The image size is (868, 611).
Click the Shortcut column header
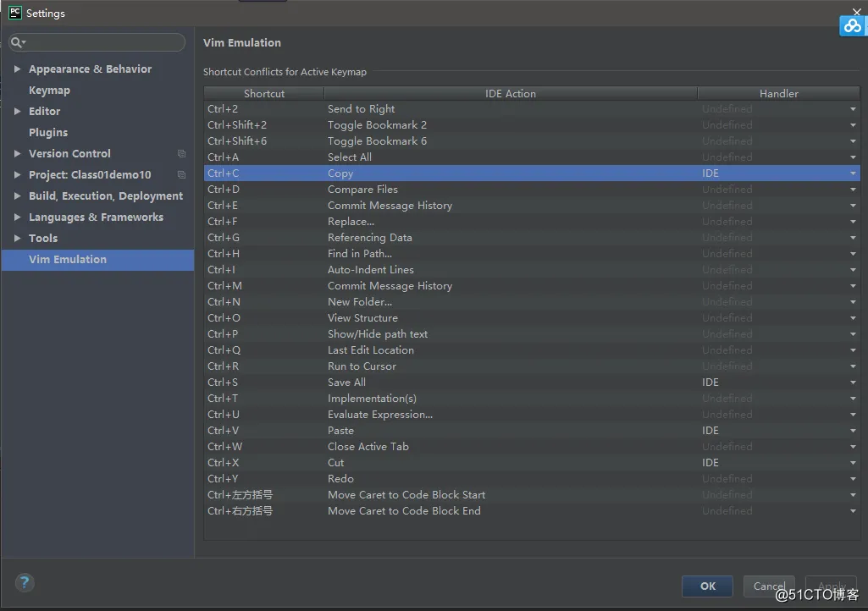click(x=264, y=94)
